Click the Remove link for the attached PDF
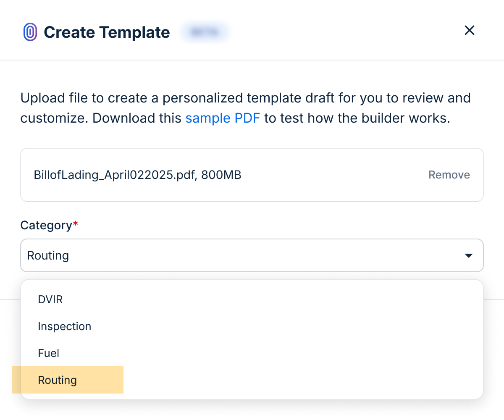504x420 pixels. 449,175
